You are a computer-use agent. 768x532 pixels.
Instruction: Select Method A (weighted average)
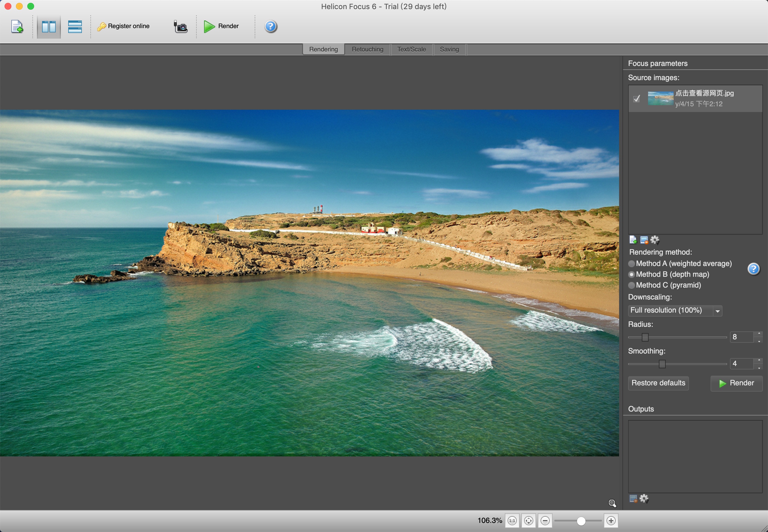pyautogui.click(x=631, y=264)
